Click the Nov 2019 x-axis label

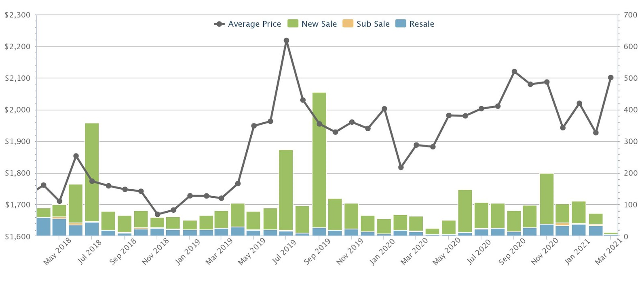coord(349,251)
